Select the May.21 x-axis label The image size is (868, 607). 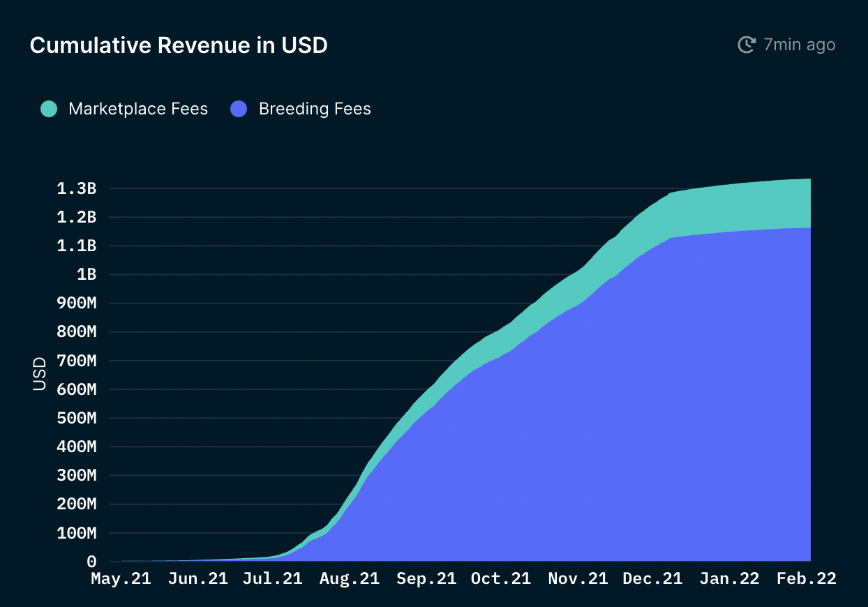pos(121,578)
